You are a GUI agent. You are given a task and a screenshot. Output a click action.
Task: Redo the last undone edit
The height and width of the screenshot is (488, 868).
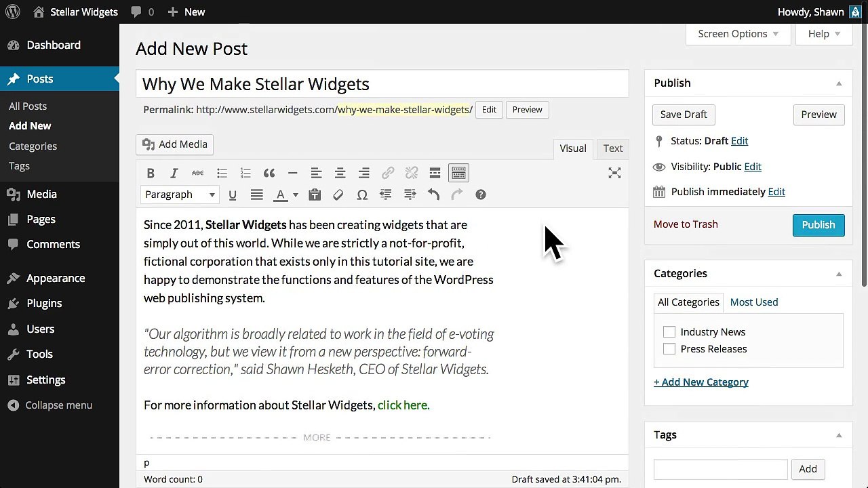457,195
